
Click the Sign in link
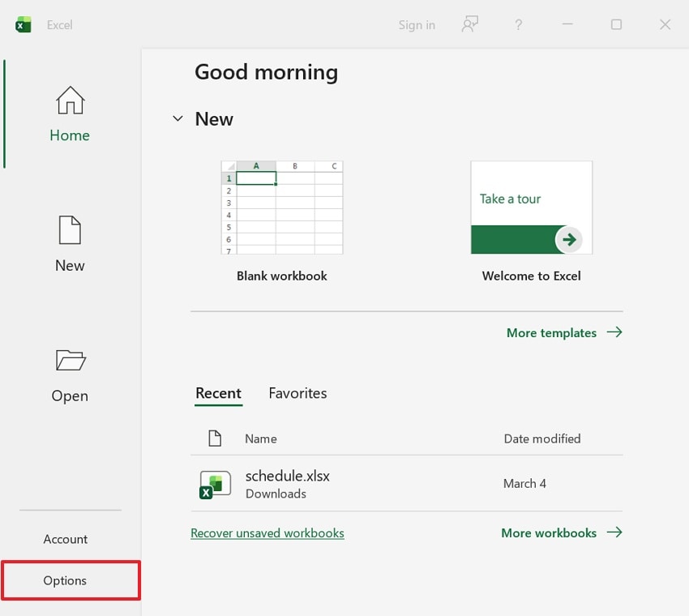417,24
